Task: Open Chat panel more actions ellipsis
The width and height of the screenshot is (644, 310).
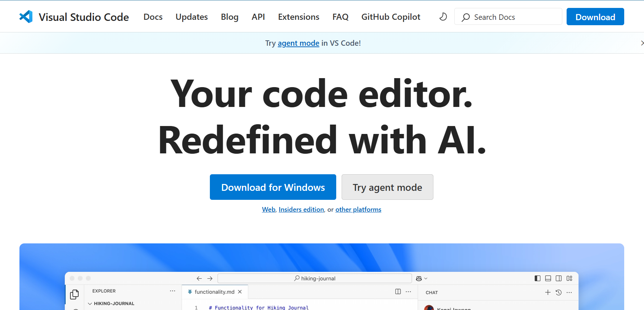Action: 569,292
